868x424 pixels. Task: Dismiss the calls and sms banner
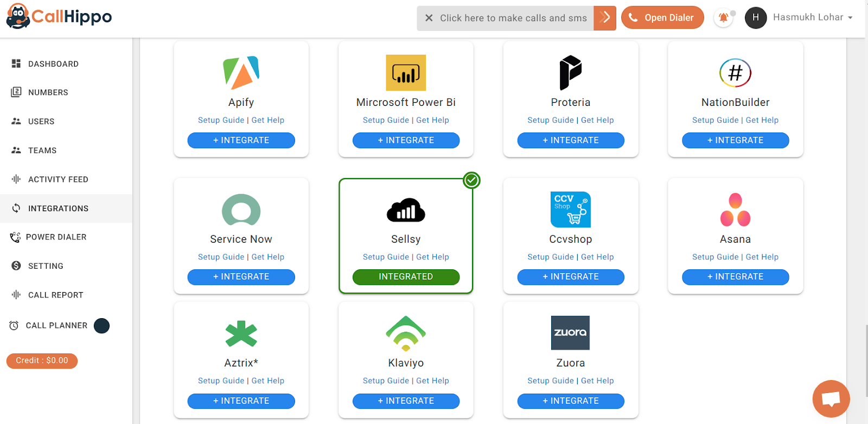point(429,18)
